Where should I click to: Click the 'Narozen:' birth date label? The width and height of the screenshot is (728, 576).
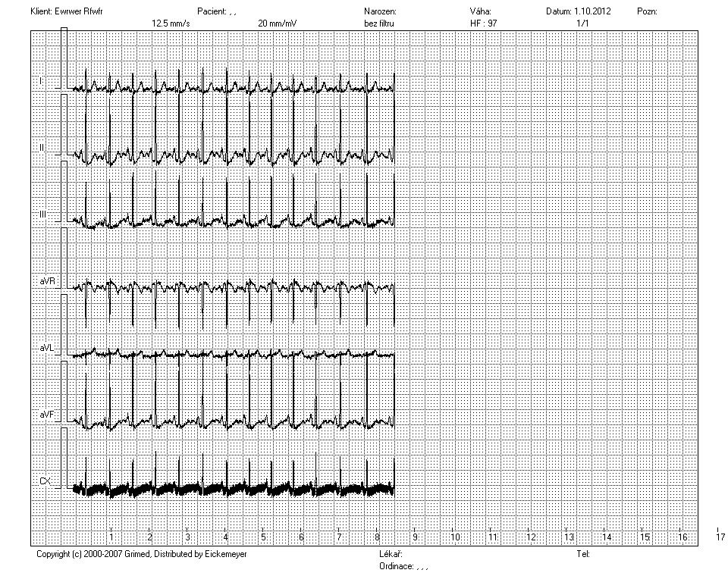(380, 11)
